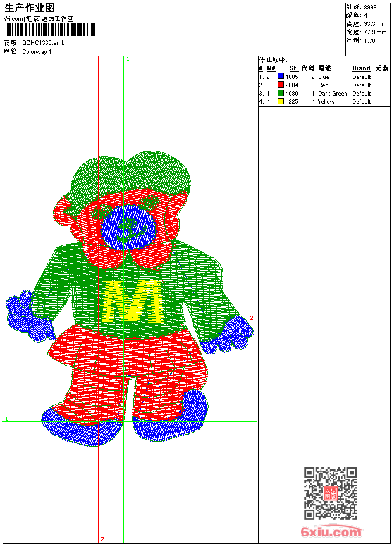Click the Wilcom studio name line
This screenshot has height=544, width=392.
(38, 19)
